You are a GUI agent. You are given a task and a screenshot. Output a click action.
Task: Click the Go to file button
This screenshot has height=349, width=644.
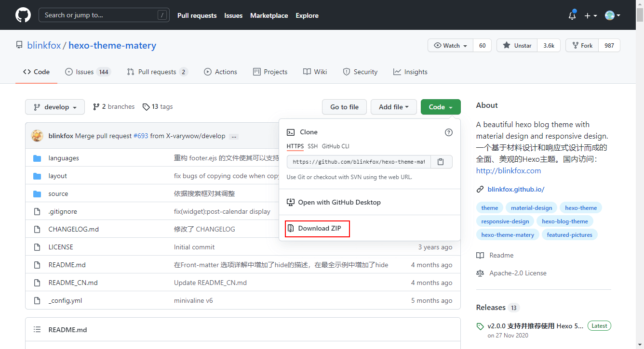coord(344,107)
